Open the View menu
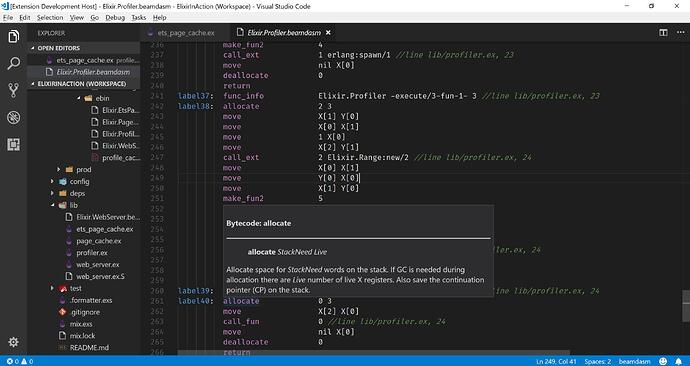This screenshot has height=366, width=690. pos(77,18)
